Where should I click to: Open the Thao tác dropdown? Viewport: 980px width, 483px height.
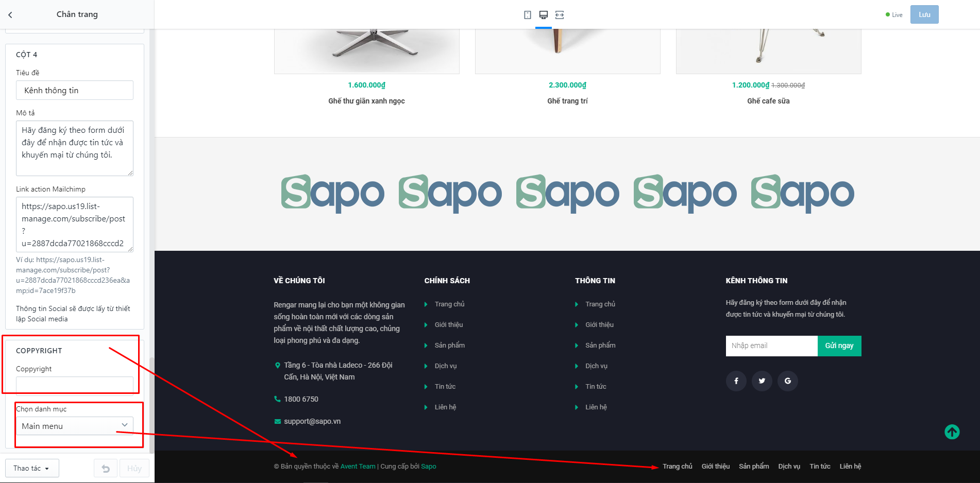(x=32, y=469)
